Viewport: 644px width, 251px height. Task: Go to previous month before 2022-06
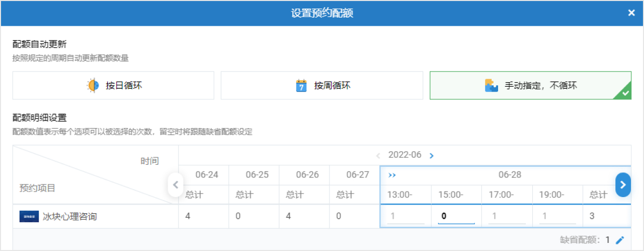tap(378, 156)
